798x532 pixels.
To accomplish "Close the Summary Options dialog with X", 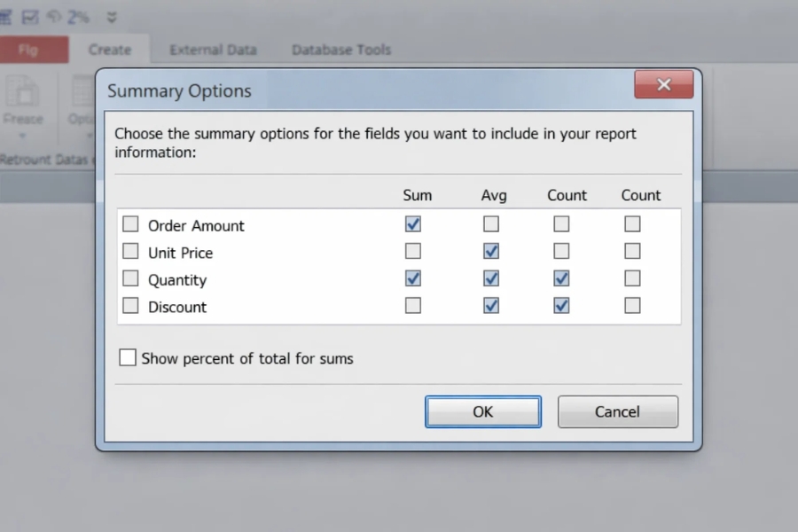I will click(663, 85).
